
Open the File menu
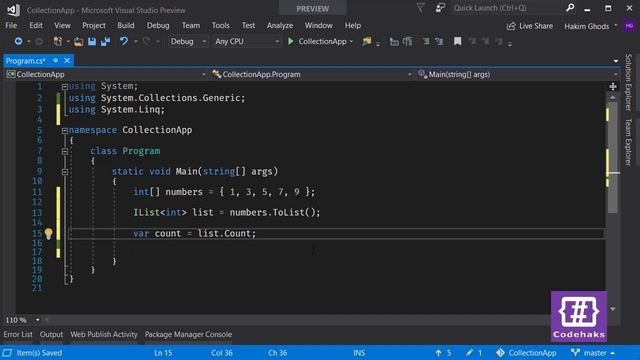[11, 25]
